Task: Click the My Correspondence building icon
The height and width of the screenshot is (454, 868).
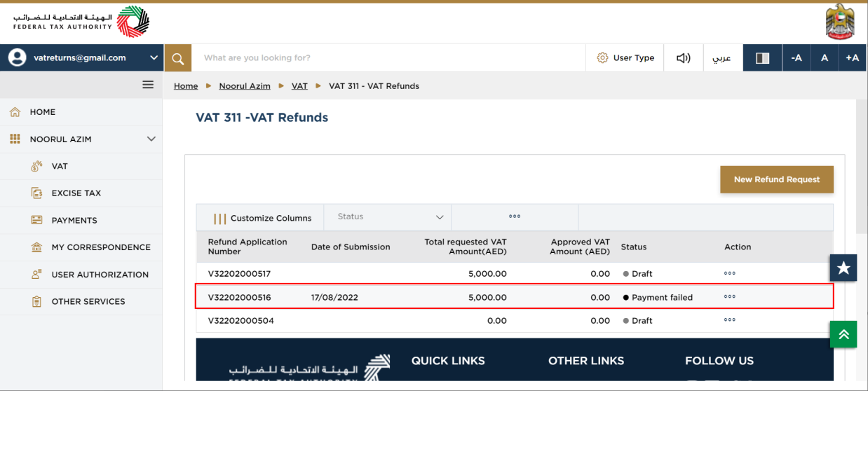Action: pos(37,247)
